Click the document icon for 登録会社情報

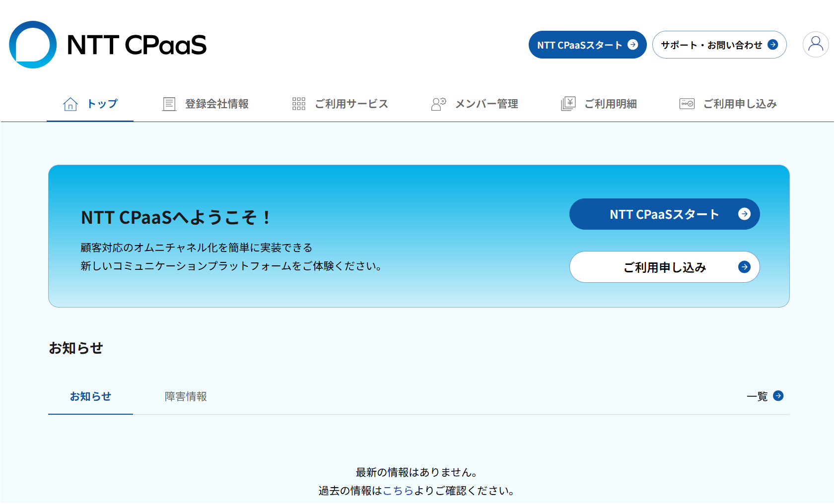(169, 104)
